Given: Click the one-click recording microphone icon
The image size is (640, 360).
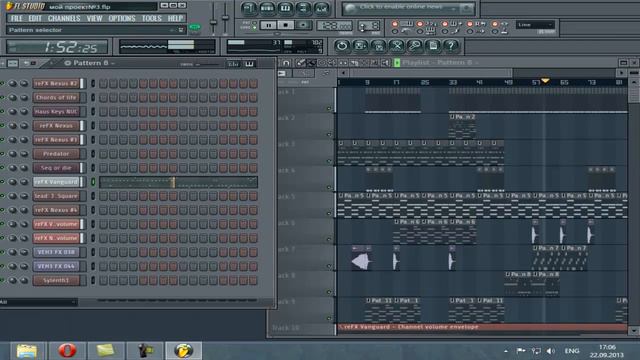Looking at the screenshot, I should [x=415, y=46].
